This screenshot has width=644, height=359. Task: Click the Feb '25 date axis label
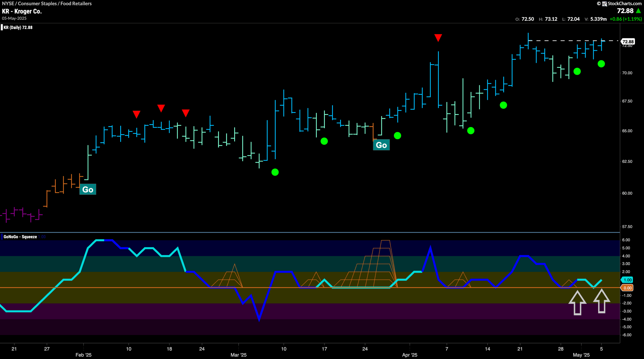[x=84, y=355]
